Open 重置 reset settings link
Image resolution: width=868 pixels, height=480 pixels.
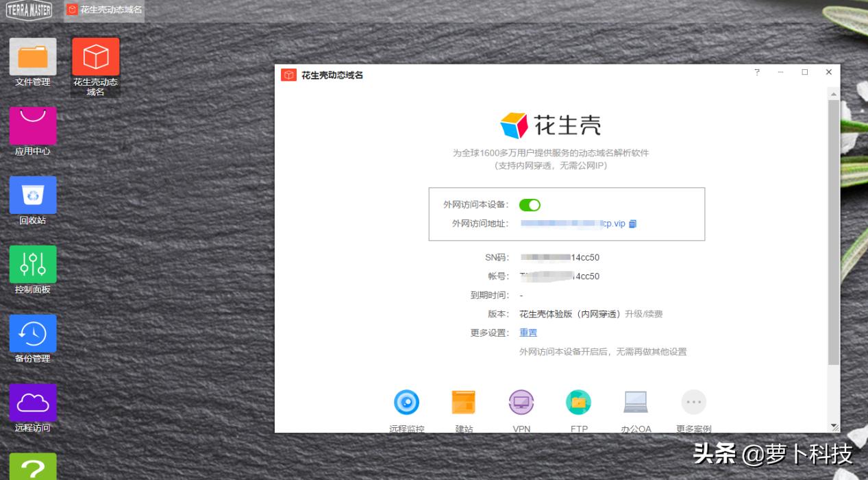coord(528,333)
